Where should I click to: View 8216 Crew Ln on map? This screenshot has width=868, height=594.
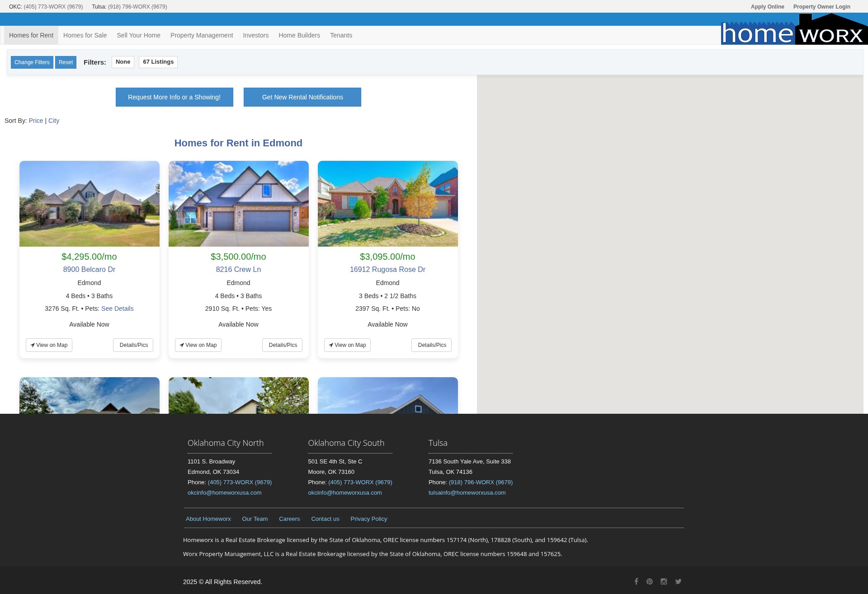click(x=198, y=345)
